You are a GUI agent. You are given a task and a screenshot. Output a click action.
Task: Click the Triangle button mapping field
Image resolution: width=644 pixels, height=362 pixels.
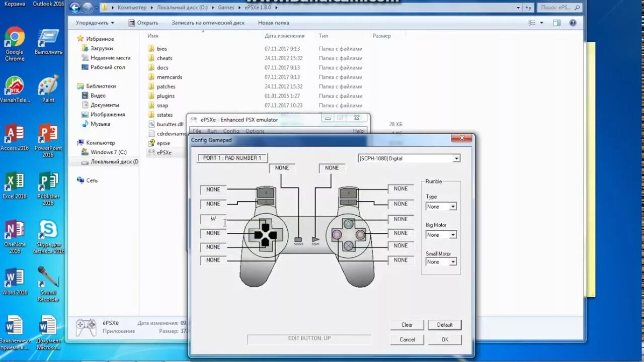click(x=401, y=219)
